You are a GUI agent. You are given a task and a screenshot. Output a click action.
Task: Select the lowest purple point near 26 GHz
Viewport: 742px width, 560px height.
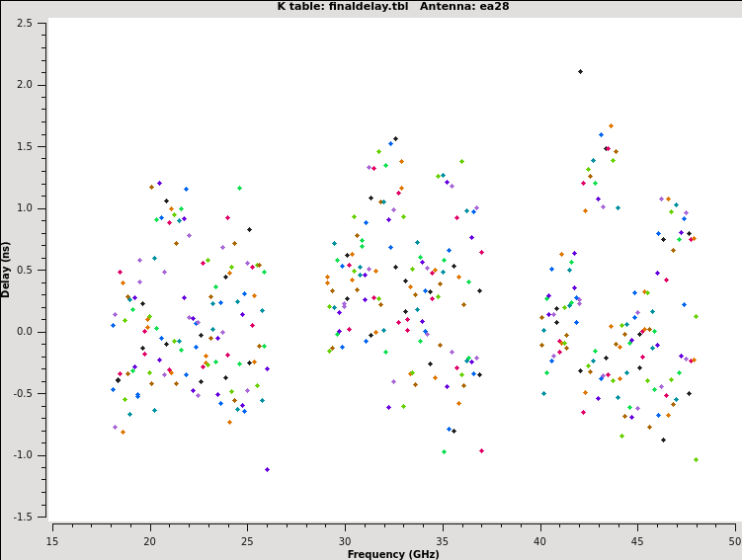[267, 469]
